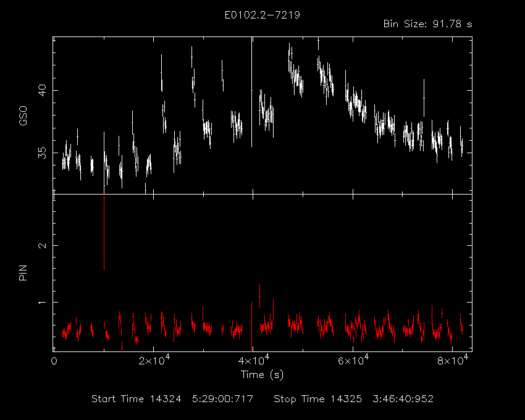Click the GSO axis tick label 35
Image resolution: width=525 pixels, height=420 pixels.
pos(42,153)
